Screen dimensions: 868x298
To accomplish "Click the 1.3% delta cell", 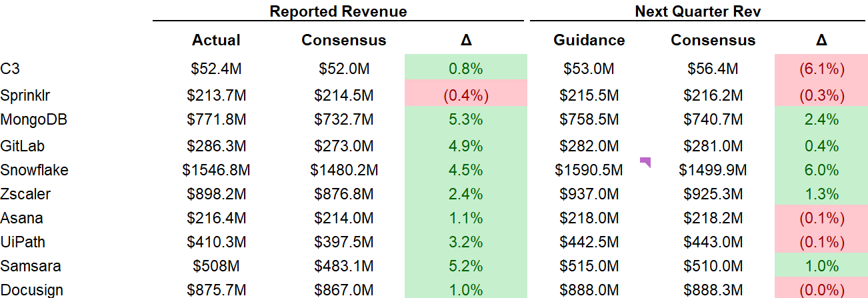I will 821,194.
